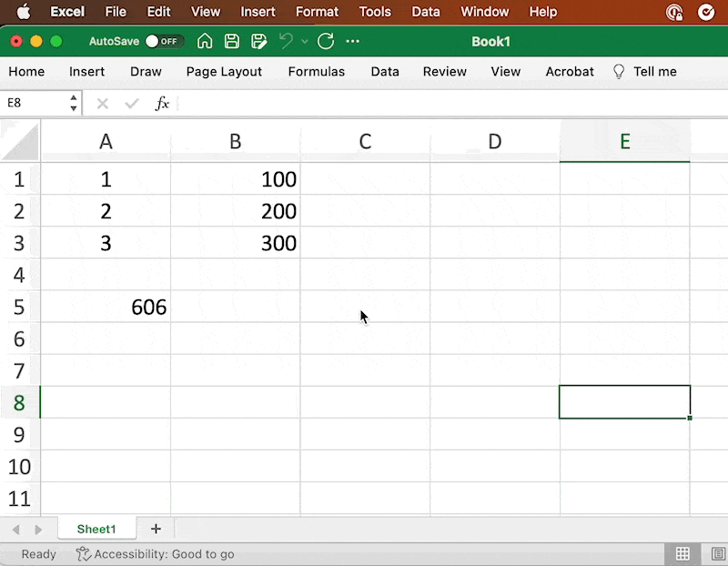This screenshot has width=728, height=566.
Task: Click the Select All corner triangle
Action: 20,142
